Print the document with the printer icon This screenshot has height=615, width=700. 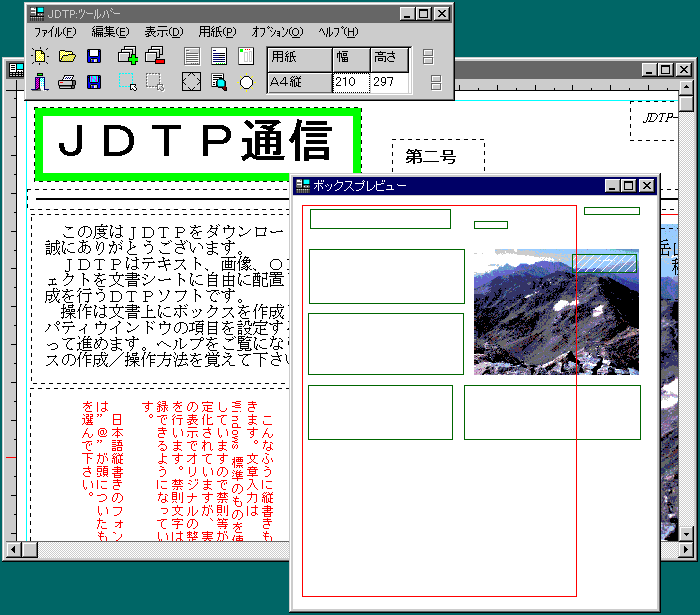[67, 82]
